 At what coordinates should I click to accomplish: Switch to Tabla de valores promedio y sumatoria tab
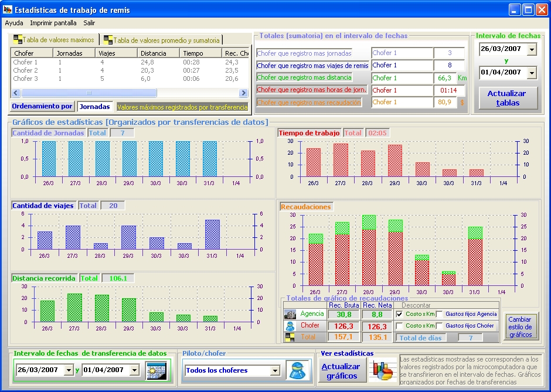pos(162,40)
